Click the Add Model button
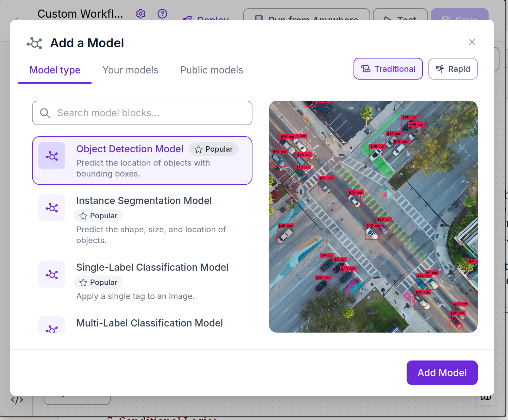 (x=442, y=373)
